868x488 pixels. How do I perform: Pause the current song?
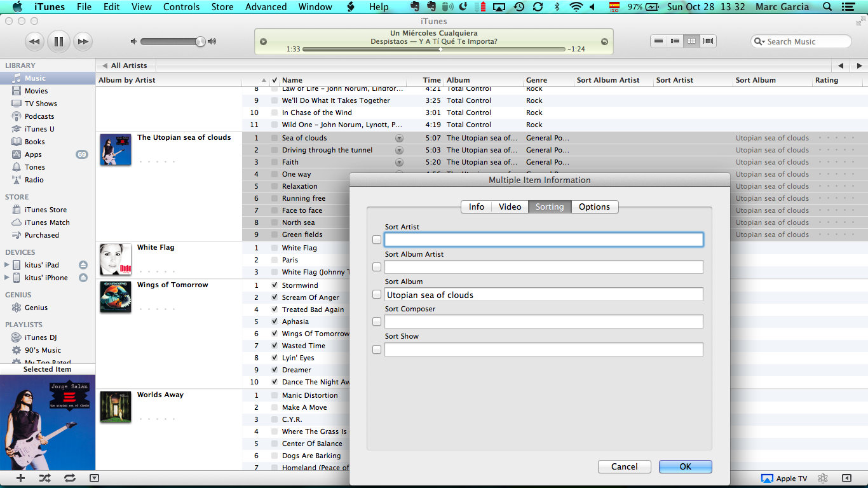pos(58,42)
